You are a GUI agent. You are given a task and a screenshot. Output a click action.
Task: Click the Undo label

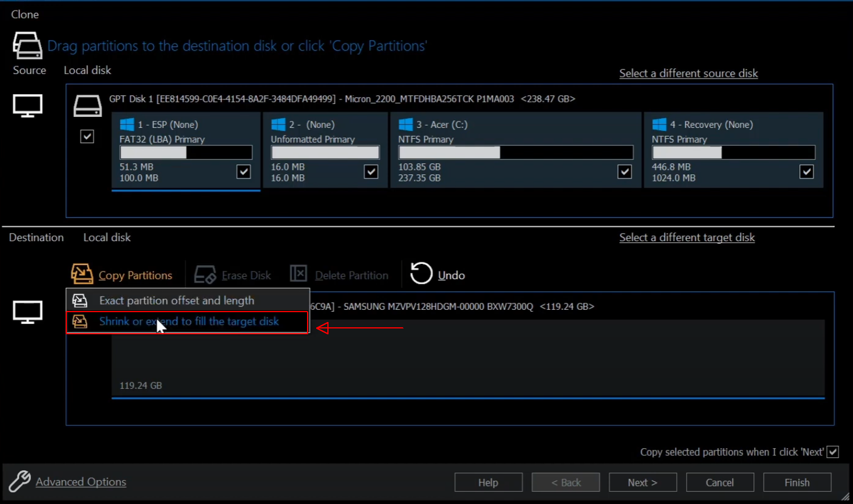[x=451, y=276]
